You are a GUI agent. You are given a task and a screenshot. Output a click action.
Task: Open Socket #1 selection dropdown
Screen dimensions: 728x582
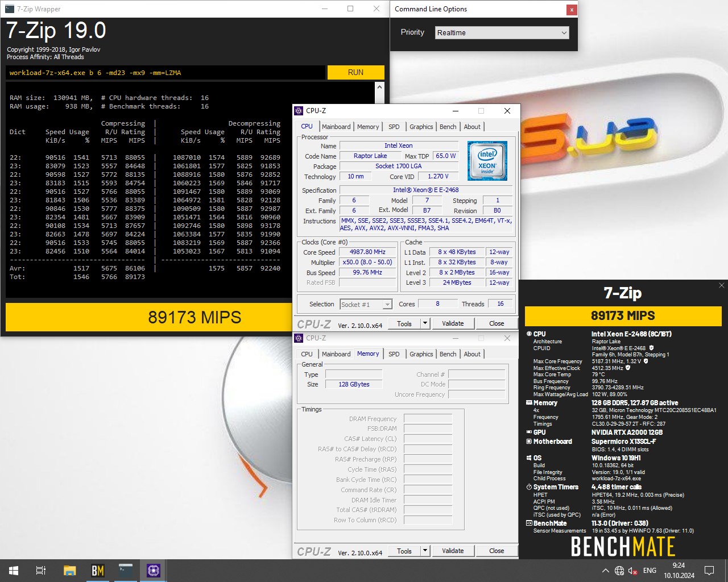pyautogui.click(x=366, y=305)
